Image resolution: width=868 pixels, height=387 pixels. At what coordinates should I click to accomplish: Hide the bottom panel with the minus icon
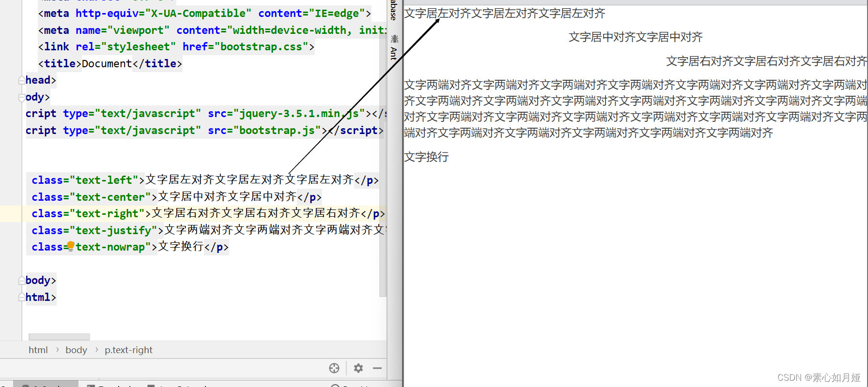point(377,368)
